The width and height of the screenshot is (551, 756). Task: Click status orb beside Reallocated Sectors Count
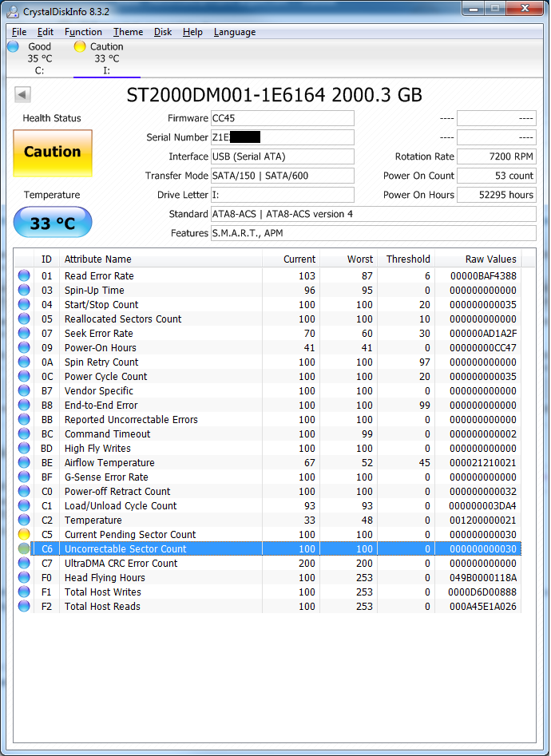24,319
